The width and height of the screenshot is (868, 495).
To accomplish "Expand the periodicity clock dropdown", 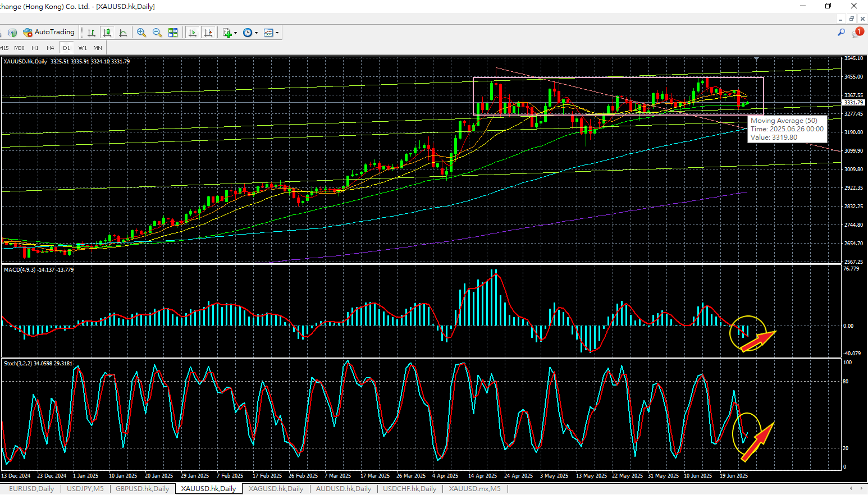I will pos(250,33).
